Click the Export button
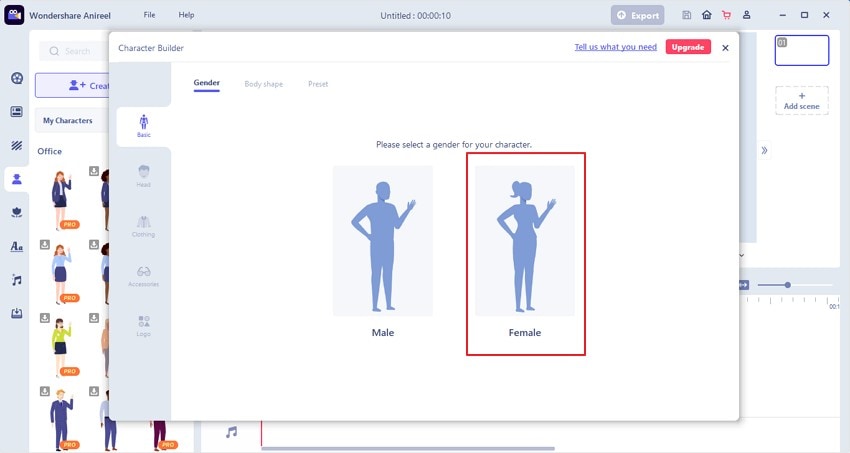The image size is (850, 453). pyautogui.click(x=638, y=15)
